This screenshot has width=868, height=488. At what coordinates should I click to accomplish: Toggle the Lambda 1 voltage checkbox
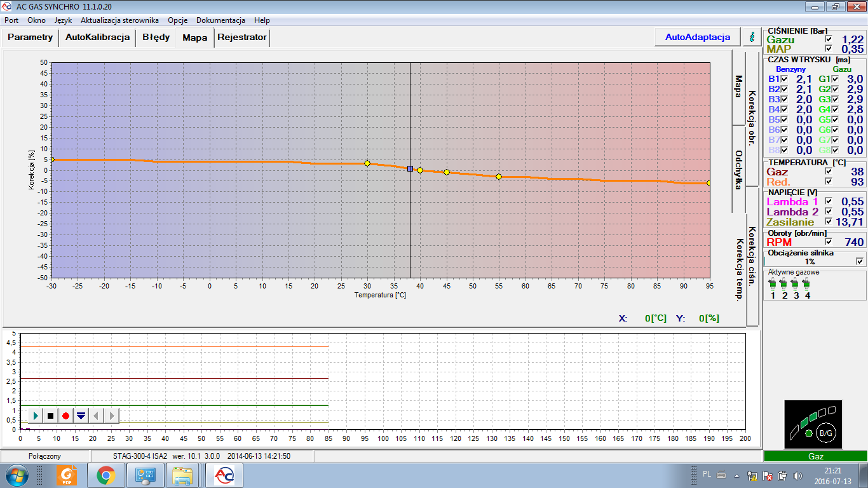tap(828, 201)
